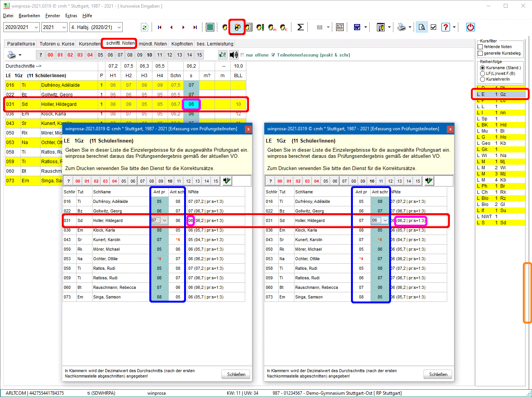Click Schließen in the left dialog
The height and width of the screenshot is (397, 532).
(x=236, y=374)
